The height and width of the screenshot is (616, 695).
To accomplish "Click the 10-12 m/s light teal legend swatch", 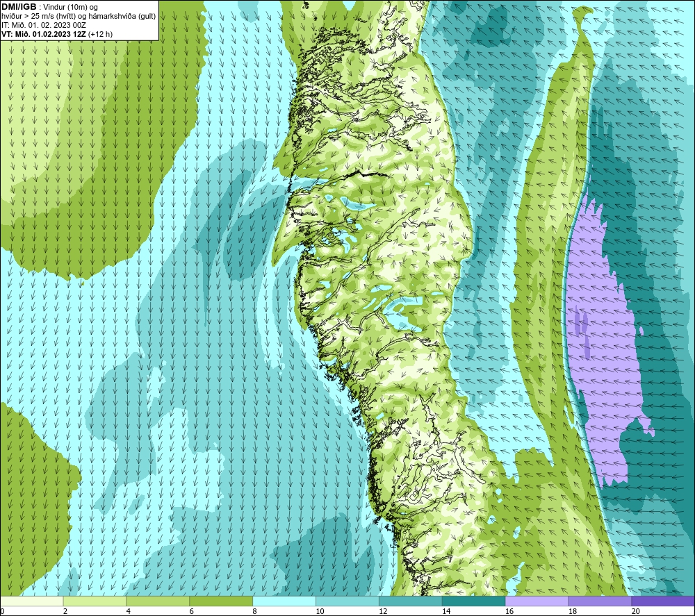I will [x=347, y=601].
